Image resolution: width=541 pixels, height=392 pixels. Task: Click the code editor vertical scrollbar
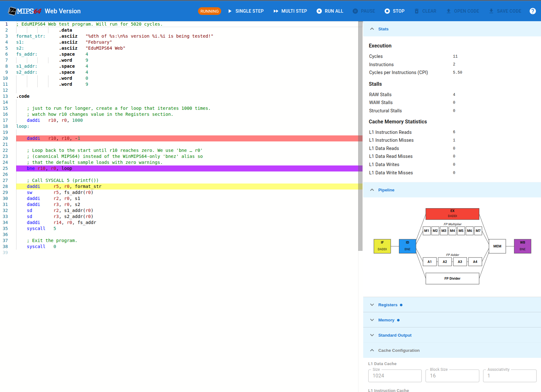(360, 136)
